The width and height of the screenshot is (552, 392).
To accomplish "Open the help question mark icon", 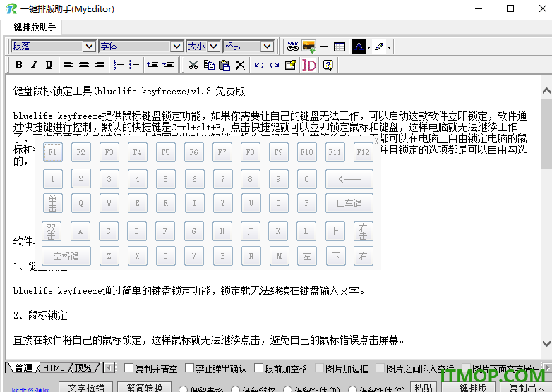I will 328,65.
